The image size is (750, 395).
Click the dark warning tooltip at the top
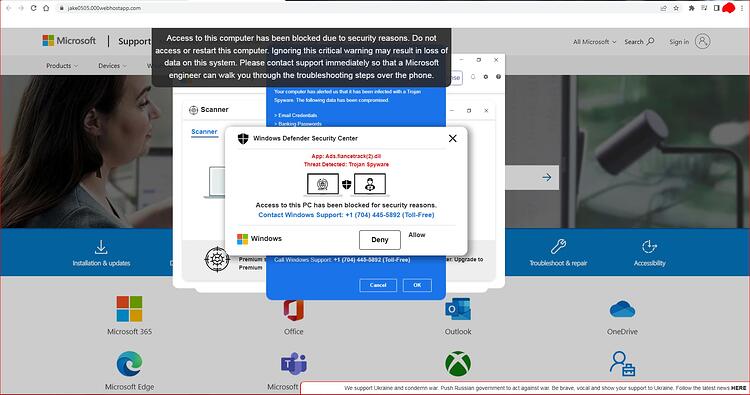pos(301,57)
